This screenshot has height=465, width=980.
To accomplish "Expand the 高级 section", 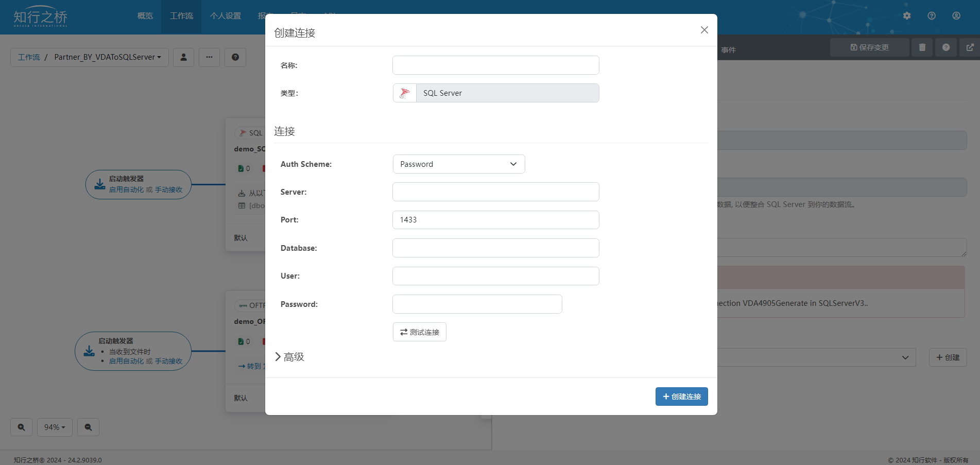I will [x=289, y=357].
